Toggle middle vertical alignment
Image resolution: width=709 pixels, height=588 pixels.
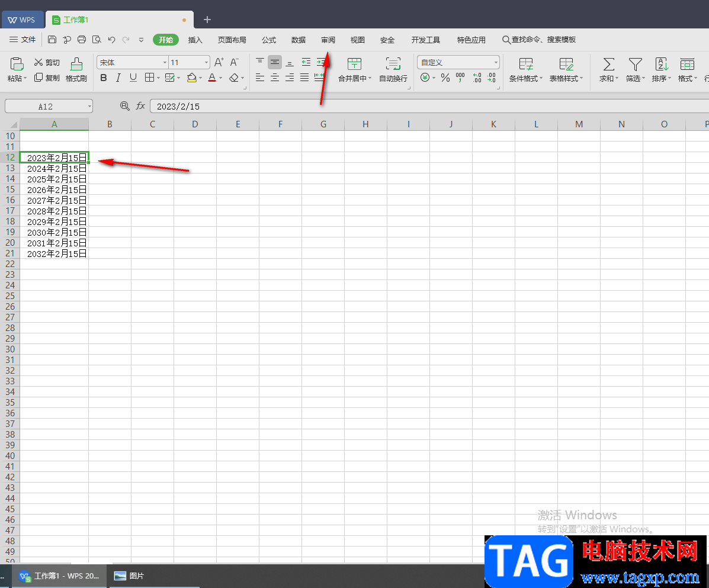pos(275,62)
